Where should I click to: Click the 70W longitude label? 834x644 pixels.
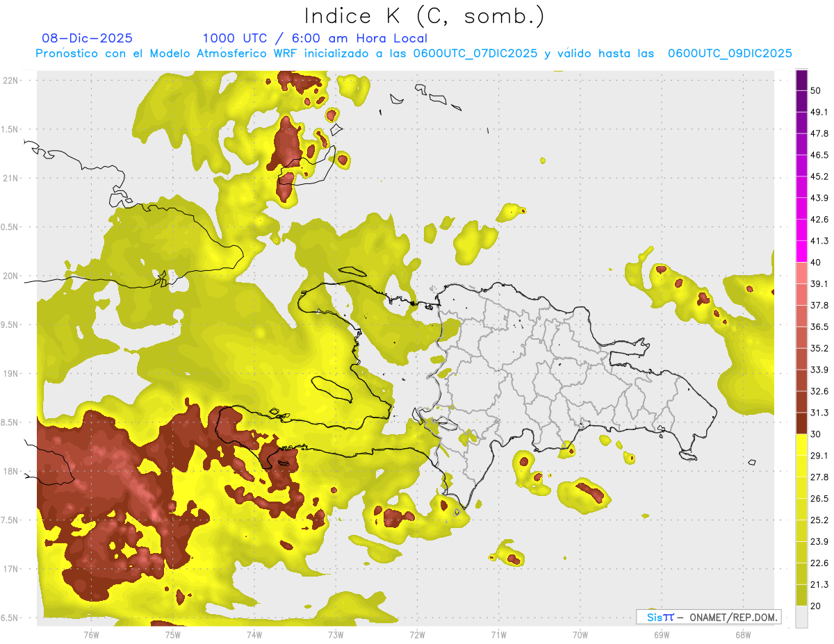pyautogui.click(x=580, y=634)
